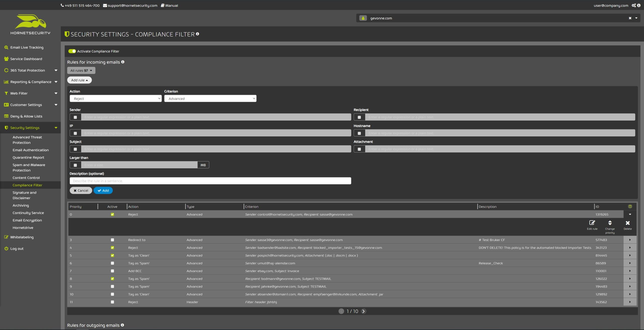
Task: Click the trash/delete icon in rules header
Action: [x=630, y=207]
